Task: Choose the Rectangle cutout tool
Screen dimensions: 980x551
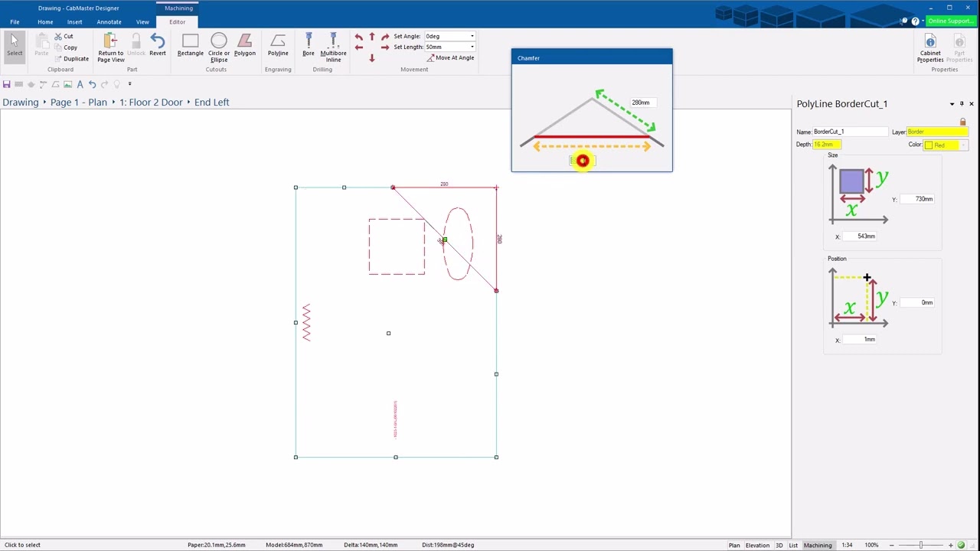Action: coord(191,45)
